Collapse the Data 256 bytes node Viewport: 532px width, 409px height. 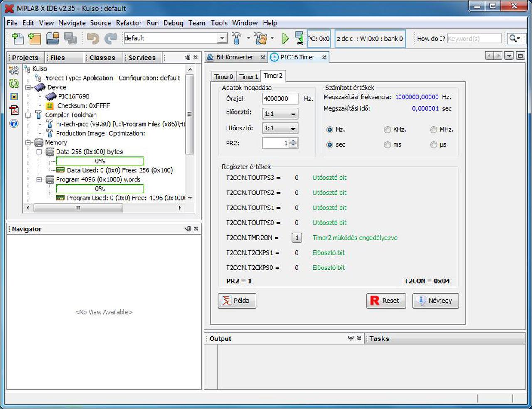[39, 152]
